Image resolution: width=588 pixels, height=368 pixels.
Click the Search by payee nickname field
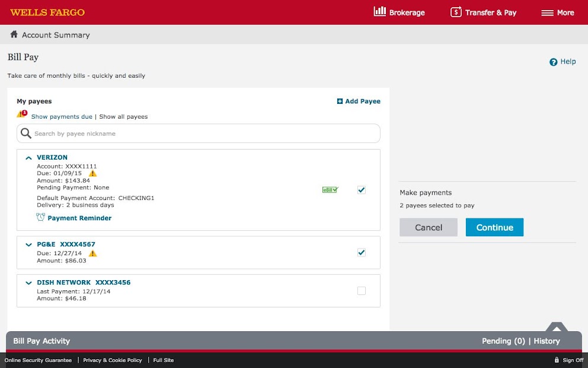(x=199, y=134)
